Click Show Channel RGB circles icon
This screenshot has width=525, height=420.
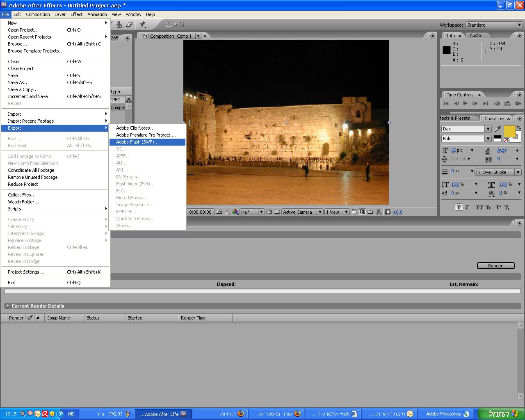(235, 212)
